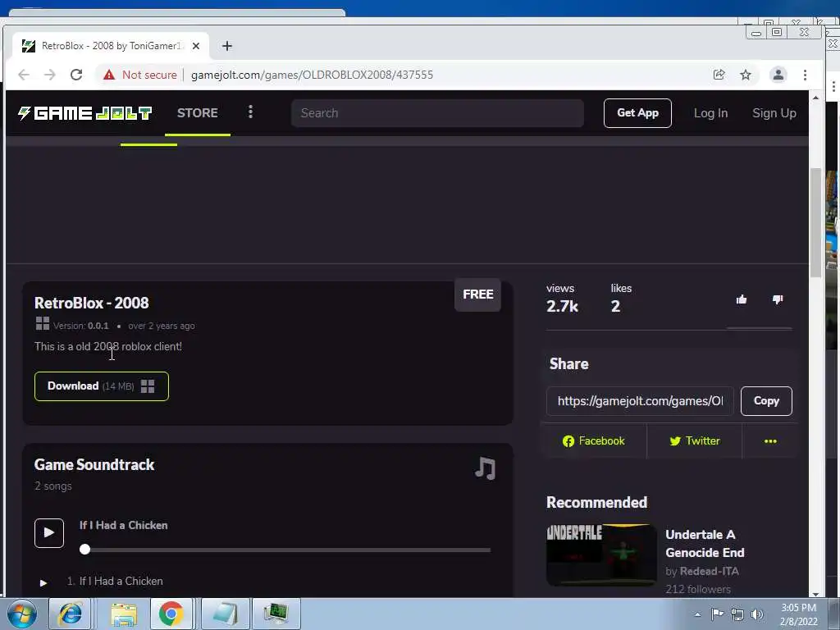This screenshot has width=840, height=630.
Task: Open Undertale A Genocide End link
Action: point(705,543)
